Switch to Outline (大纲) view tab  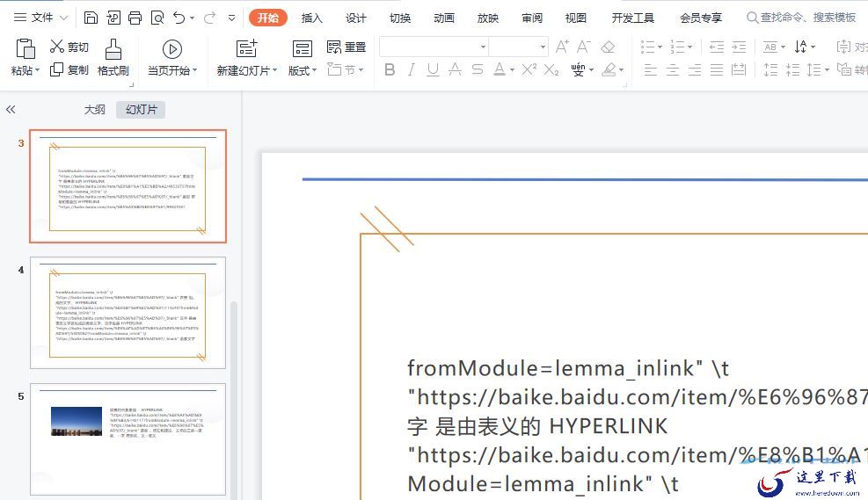coord(95,110)
